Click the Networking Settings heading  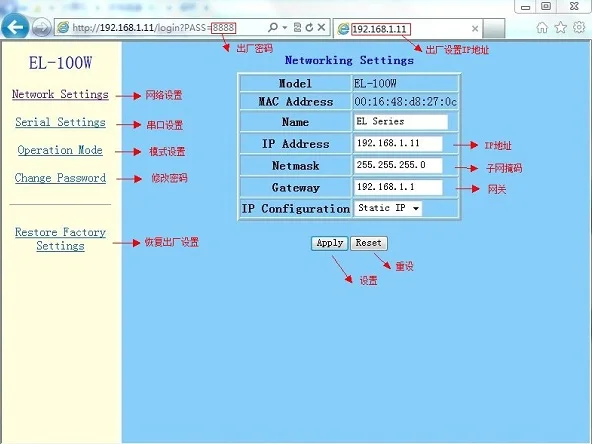tap(349, 60)
